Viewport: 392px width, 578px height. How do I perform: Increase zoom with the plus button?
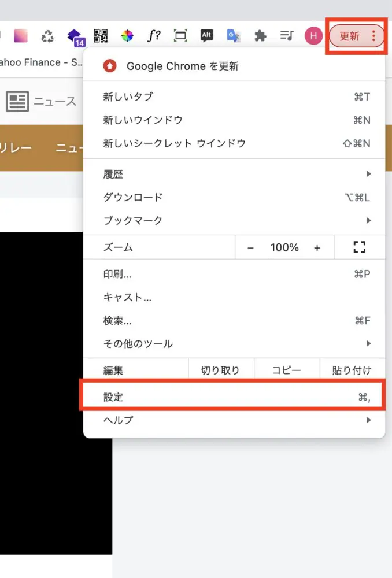point(317,247)
